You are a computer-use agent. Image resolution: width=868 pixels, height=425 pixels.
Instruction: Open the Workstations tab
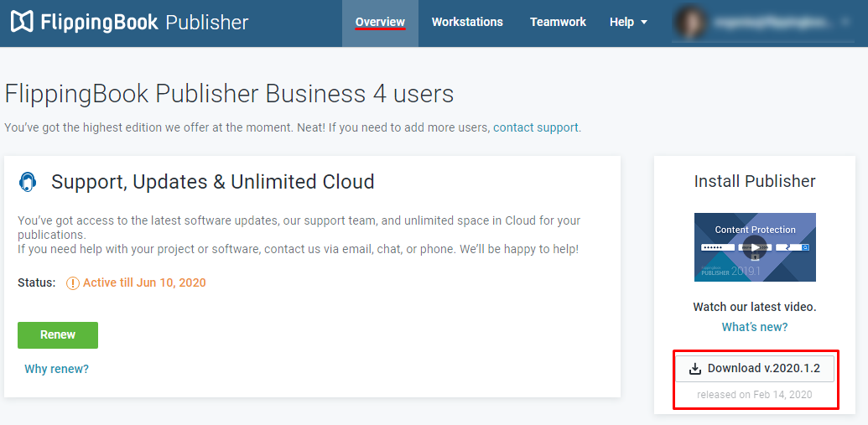[467, 23]
